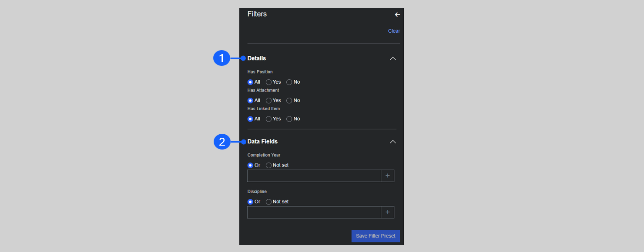This screenshot has width=644, height=252.
Task: Select Yes for Has Position
Action: pyautogui.click(x=269, y=82)
